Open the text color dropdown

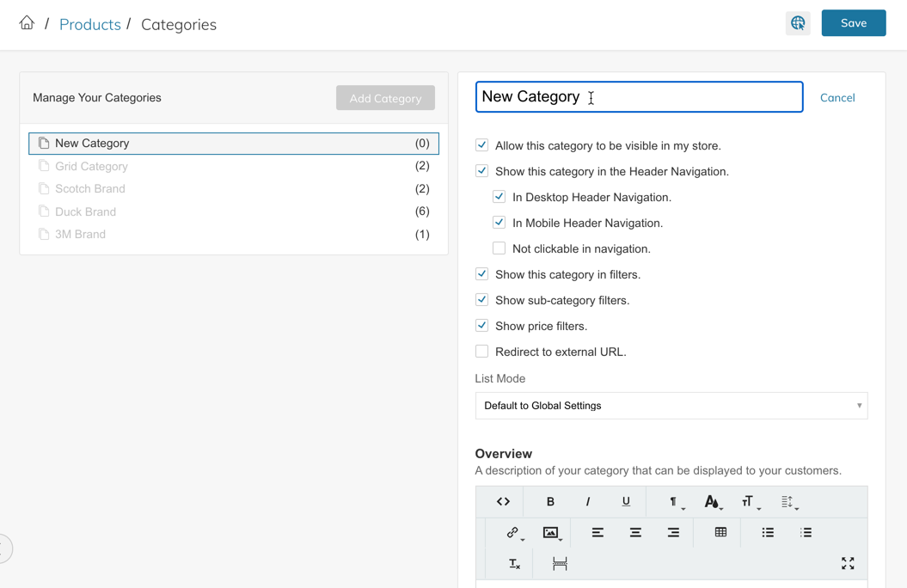coord(713,502)
